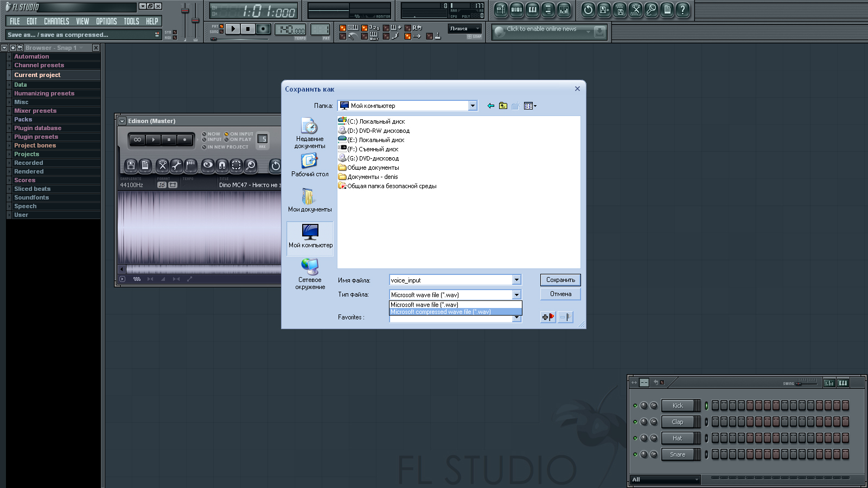Click the save new version disk-plus icon
Screen dimensions: 868x488
[x=604, y=9]
